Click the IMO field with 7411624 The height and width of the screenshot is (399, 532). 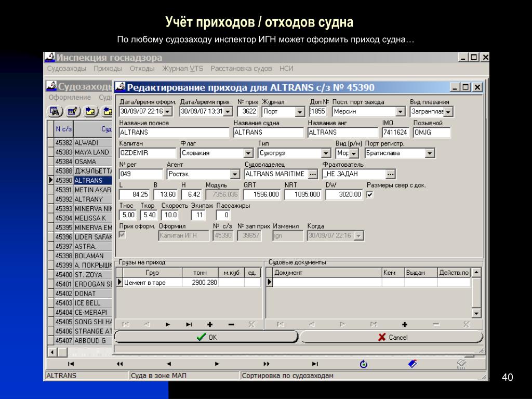(x=395, y=132)
